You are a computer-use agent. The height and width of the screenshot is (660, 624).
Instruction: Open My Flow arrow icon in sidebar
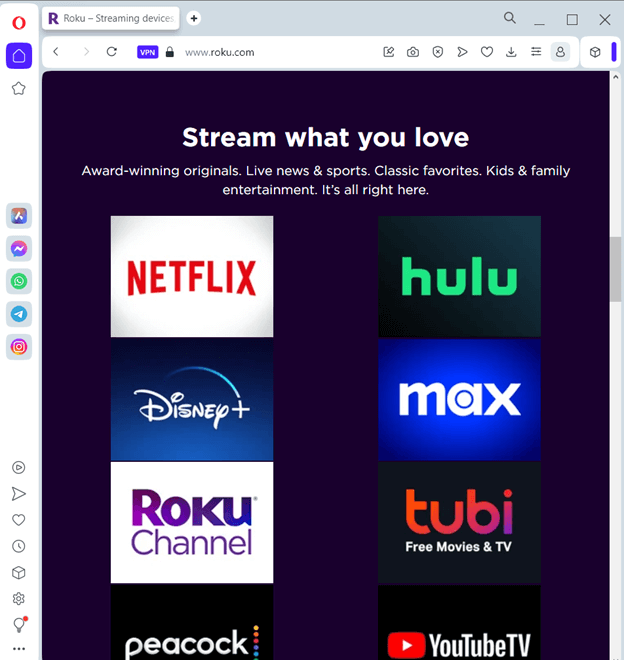pos(19,494)
